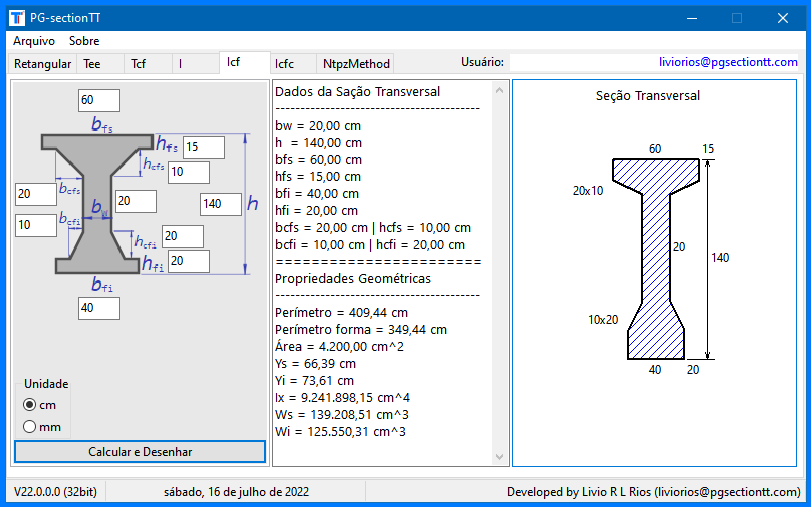Open the Arquivo menu
The height and width of the screenshot is (507, 811).
click(x=34, y=41)
